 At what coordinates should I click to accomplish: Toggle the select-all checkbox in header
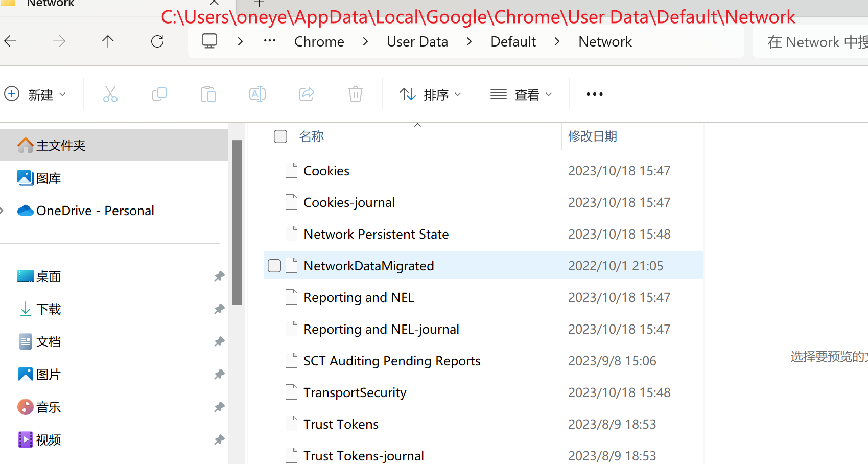(x=280, y=136)
